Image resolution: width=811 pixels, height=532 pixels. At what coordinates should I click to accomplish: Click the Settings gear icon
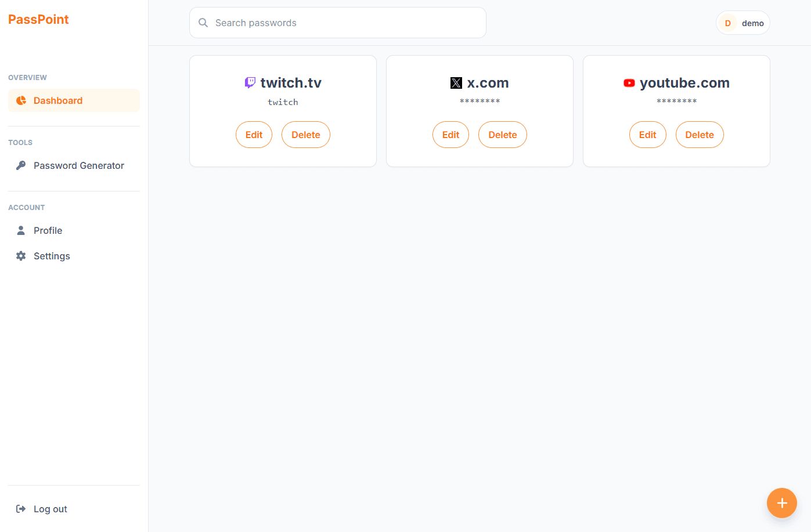(21, 256)
